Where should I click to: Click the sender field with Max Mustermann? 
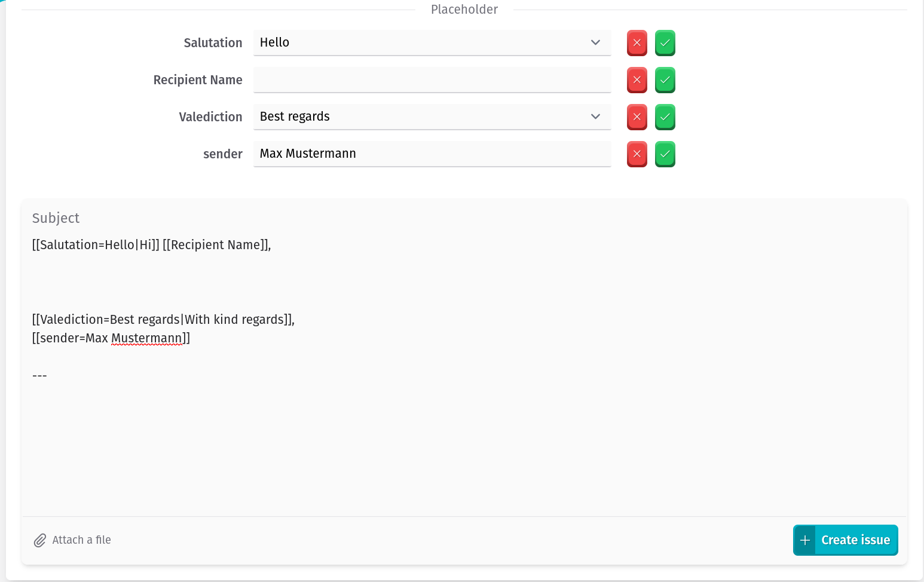pyautogui.click(x=432, y=154)
